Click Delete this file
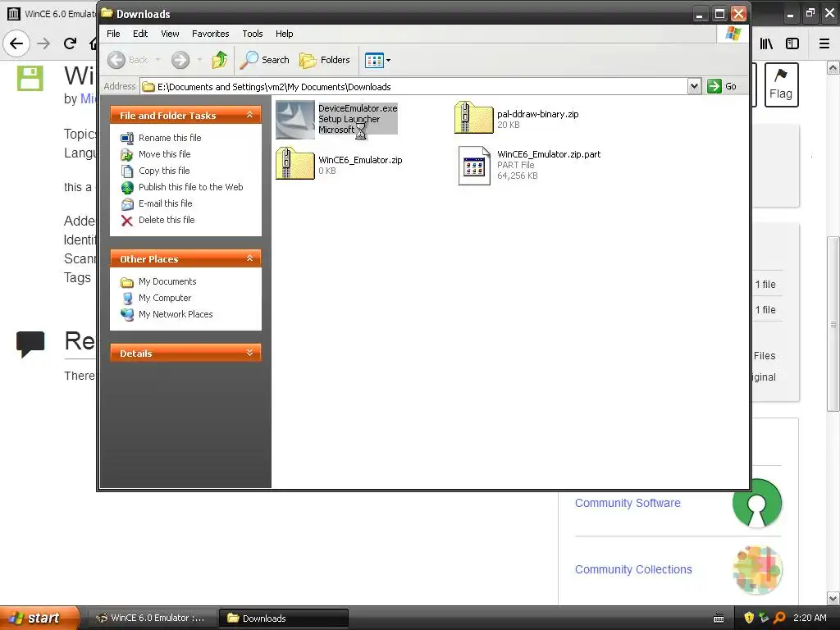This screenshot has width=840, height=630. (167, 220)
